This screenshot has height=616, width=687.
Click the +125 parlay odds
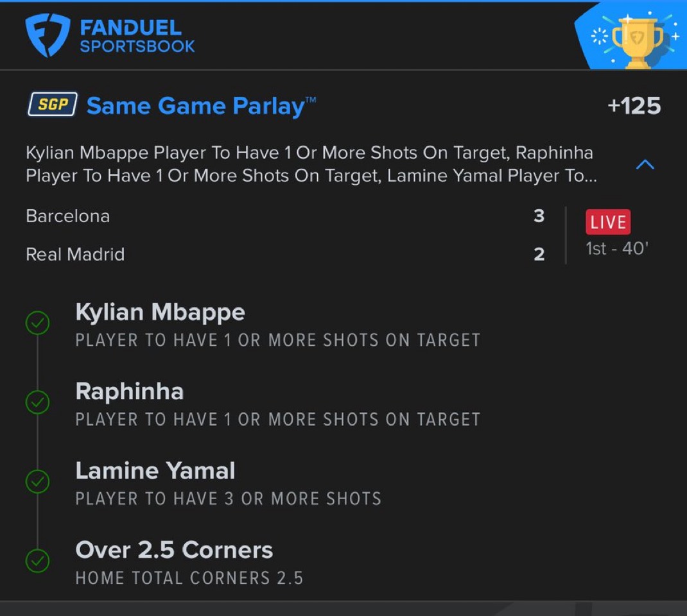click(634, 106)
